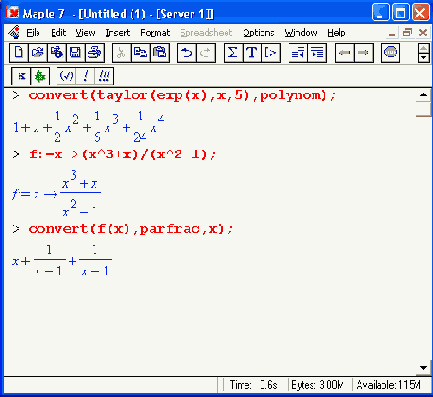Click the worksheet scrollbar down arrow

coord(423,368)
